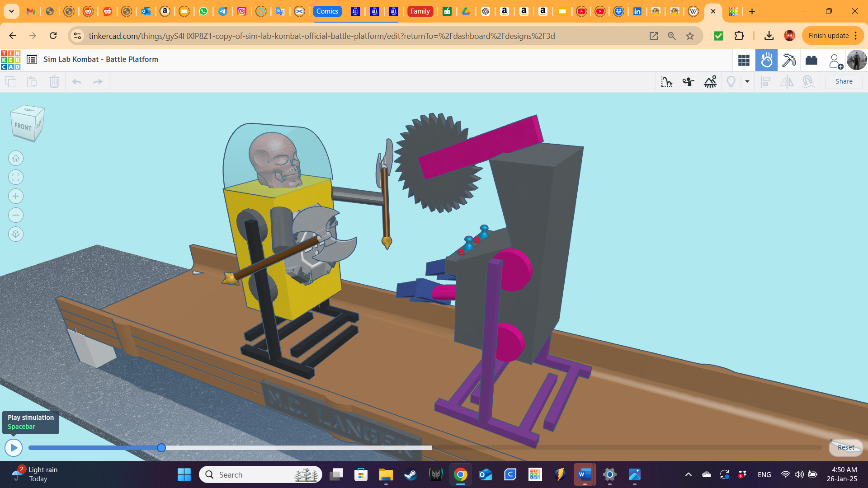This screenshot has width=868, height=488.
Task: Click the Mirror tool icon
Action: [x=787, y=82]
